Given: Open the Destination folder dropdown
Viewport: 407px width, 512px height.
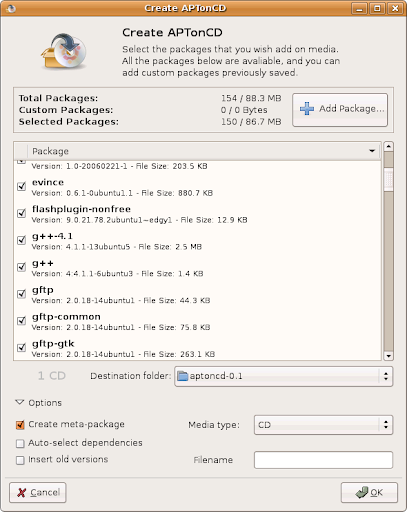Looking at the screenshot, I should 284,376.
